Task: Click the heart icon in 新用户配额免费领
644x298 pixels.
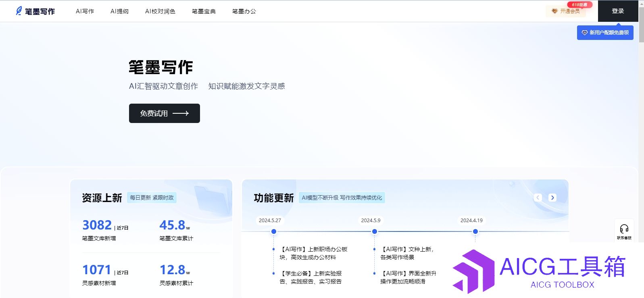Action: [x=584, y=33]
